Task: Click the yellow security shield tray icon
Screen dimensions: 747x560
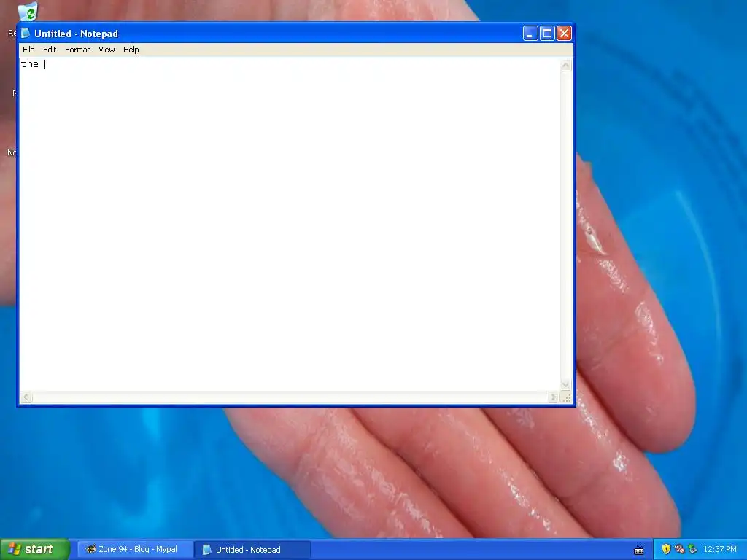Action: [666, 550]
